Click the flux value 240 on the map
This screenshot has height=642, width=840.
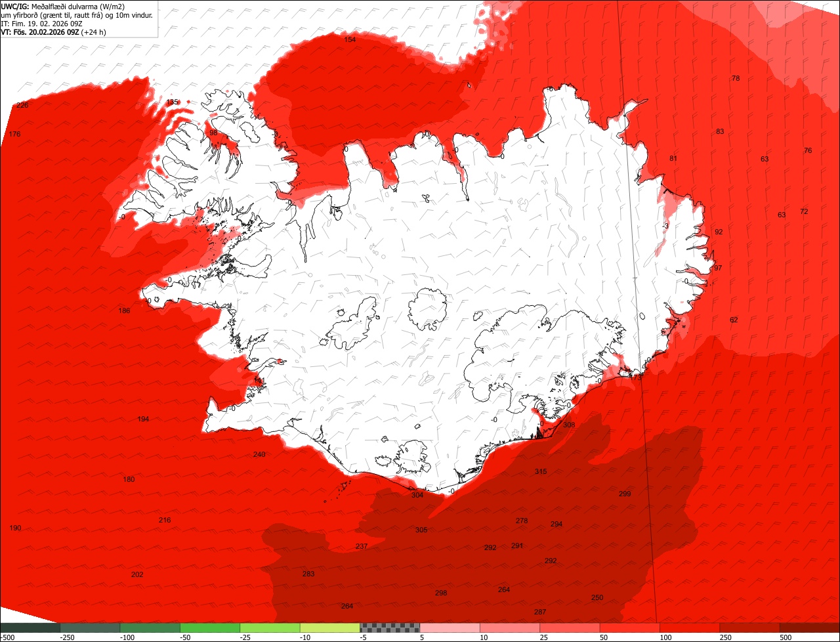click(259, 454)
